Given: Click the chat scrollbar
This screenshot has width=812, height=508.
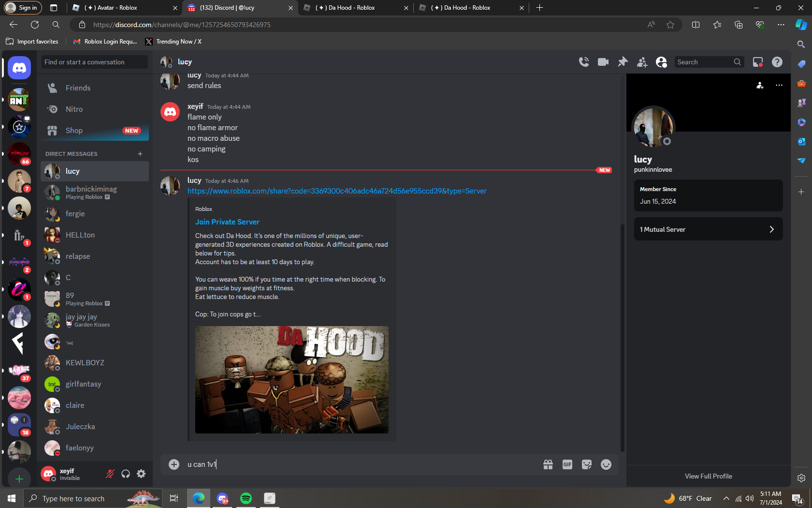Looking at the screenshot, I should click(x=622, y=338).
